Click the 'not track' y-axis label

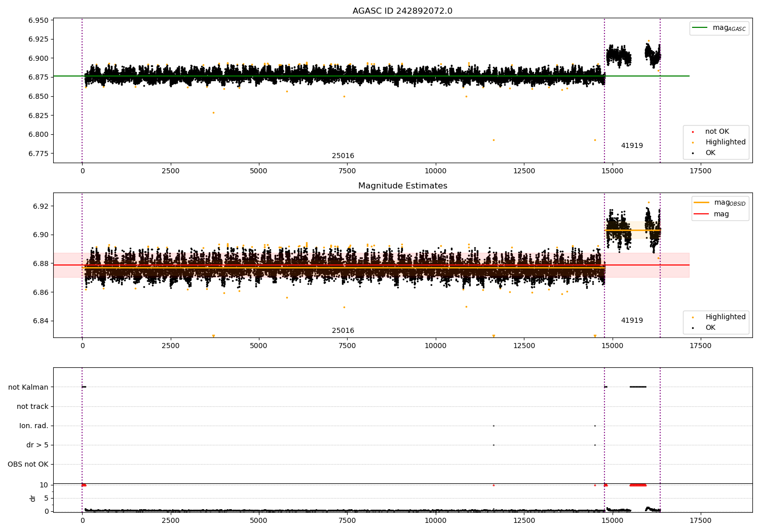click(x=32, y=407)
